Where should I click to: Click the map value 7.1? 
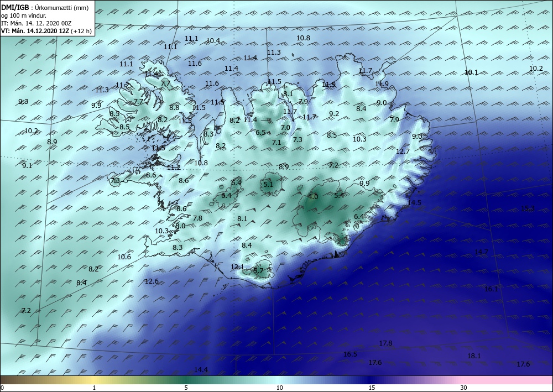click(276, 143)
